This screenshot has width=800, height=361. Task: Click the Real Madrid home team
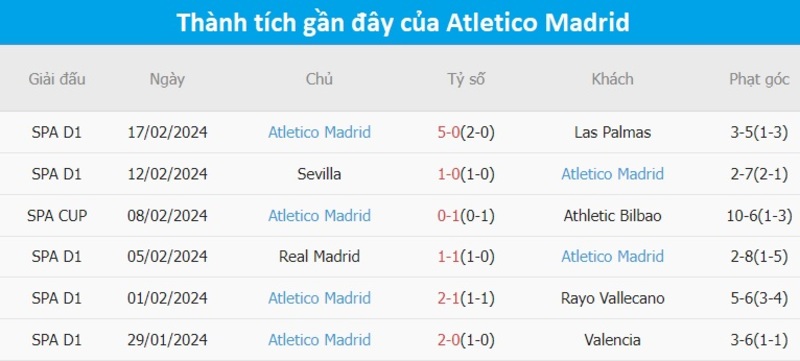pos(319,256)
